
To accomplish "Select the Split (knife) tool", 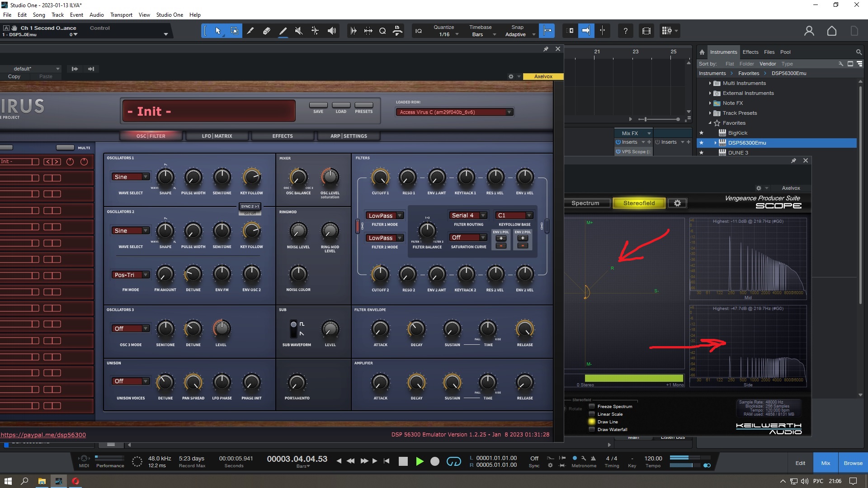I will pyautogui.click(x=250, y=31).
